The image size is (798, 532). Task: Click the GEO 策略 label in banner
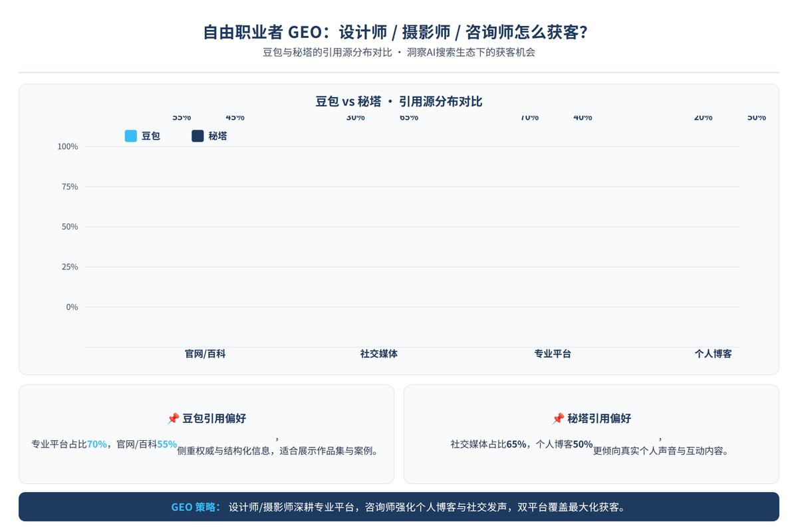click(196, 507)
